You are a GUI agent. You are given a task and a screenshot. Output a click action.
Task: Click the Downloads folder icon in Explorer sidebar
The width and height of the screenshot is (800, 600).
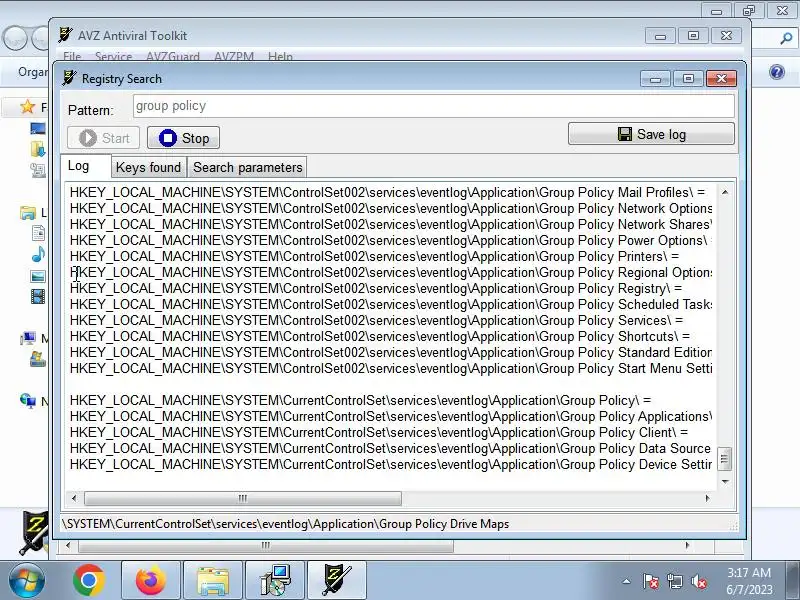38,149
